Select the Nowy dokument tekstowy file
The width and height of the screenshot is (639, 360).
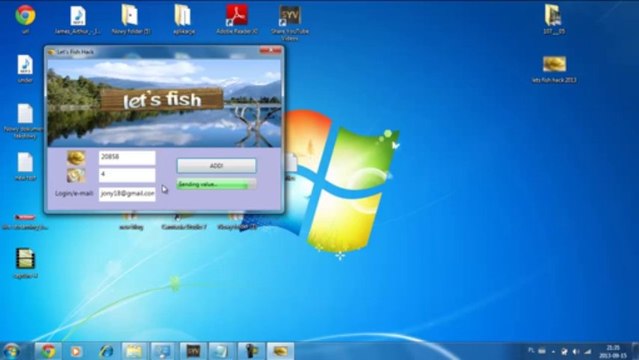coord(25,121)
